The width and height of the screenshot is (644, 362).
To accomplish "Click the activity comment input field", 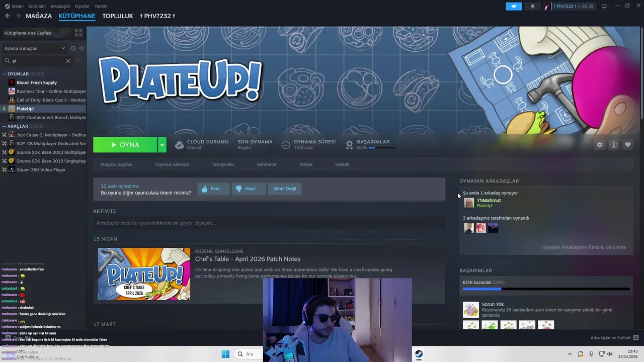I will 269,223.
